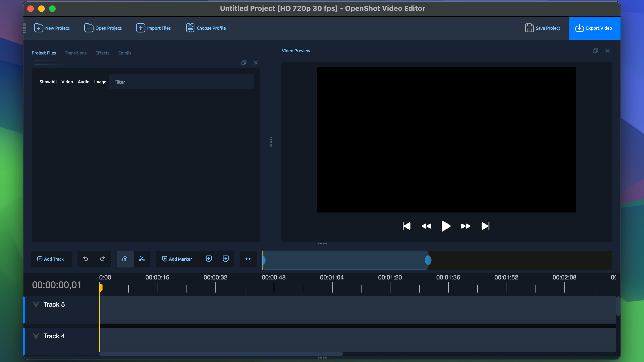The width and height of the screenshot is (644, 362).
Task: Click the fast forward icon
Action: (465, 226)
